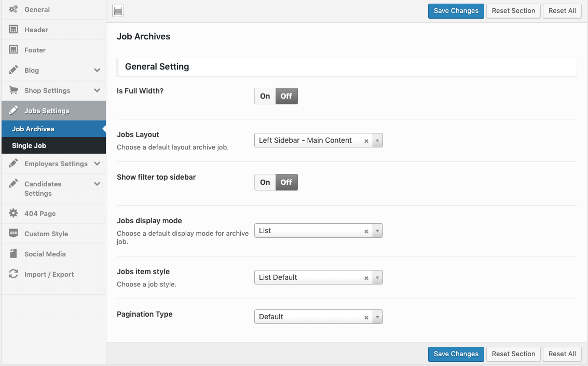Image resolution: width=588 pixels, height=366 pixels.
Task: Select Off for Is Full Width
Action: tap(286, 96)
